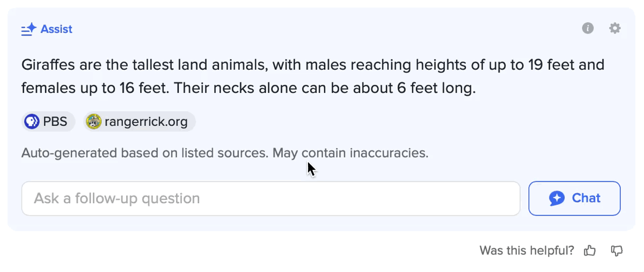Image resolution: width=644 pixels, height=272 pixels.
Task: Open the rangerrick.org source link
Action: click(140, 121)
